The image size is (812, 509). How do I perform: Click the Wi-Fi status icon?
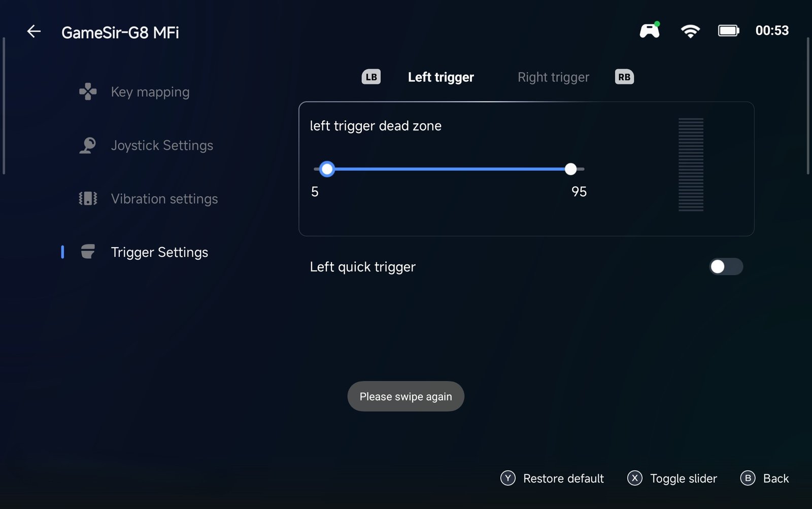coord(690,31)
